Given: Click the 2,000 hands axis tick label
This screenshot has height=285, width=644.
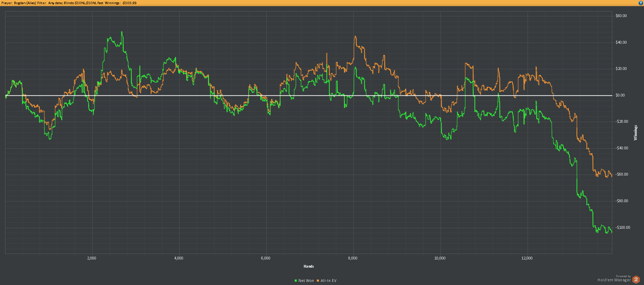Looking at the screenshot, I should tap(92, 258).
